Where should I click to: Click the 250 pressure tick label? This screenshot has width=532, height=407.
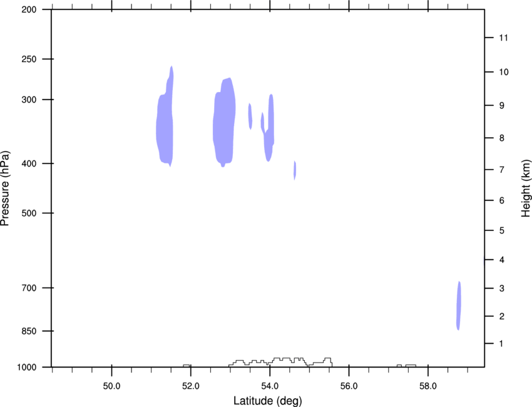coord(29,59)
